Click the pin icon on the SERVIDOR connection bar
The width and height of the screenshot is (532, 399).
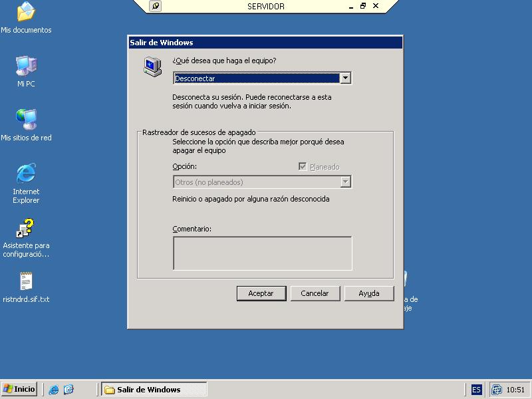pos(156,6)
